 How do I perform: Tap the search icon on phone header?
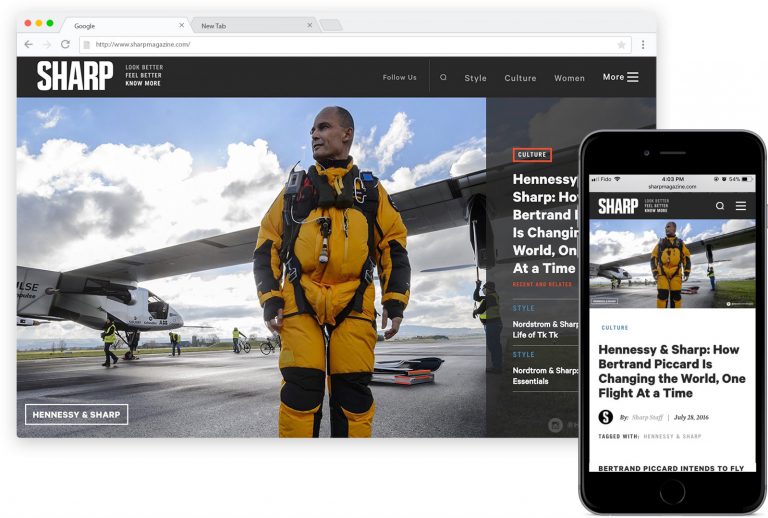pyautogui.click(x=719, y=206)
